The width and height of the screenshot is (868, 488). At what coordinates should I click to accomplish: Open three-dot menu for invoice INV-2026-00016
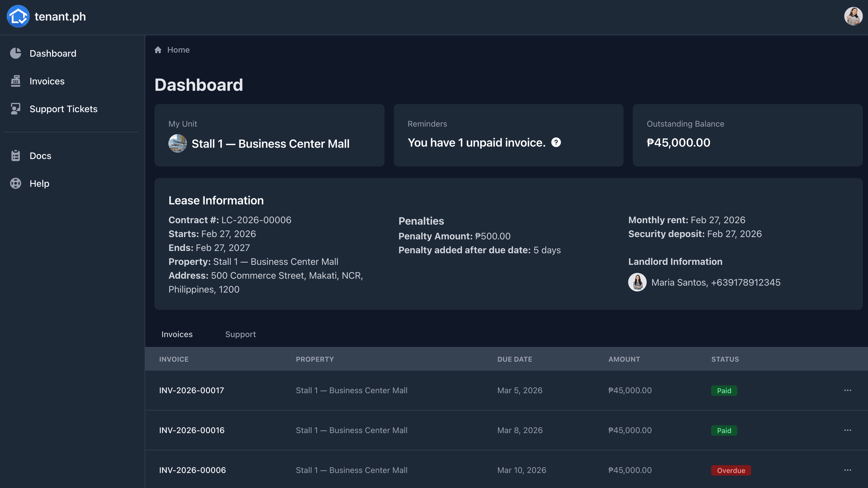[847, 430]
